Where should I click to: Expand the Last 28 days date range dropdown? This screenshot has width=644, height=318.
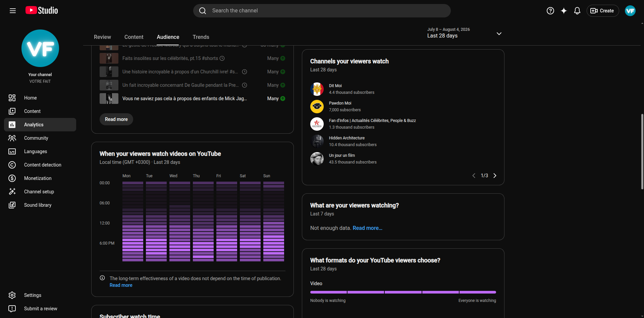coord(499,34)
